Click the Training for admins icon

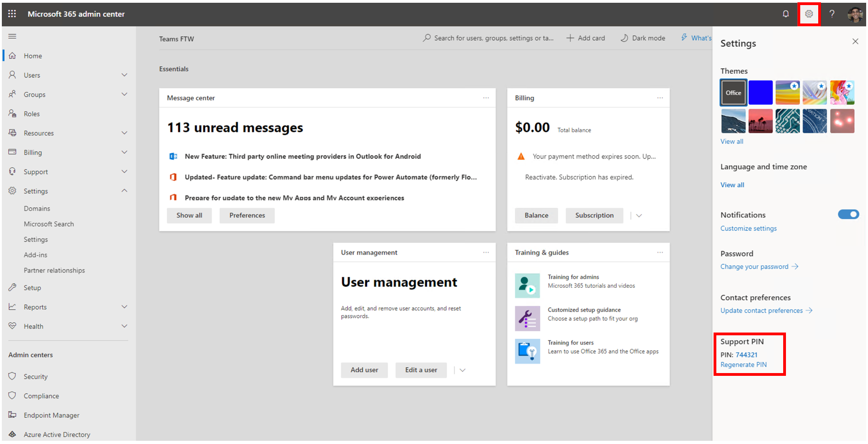[527, 286]
